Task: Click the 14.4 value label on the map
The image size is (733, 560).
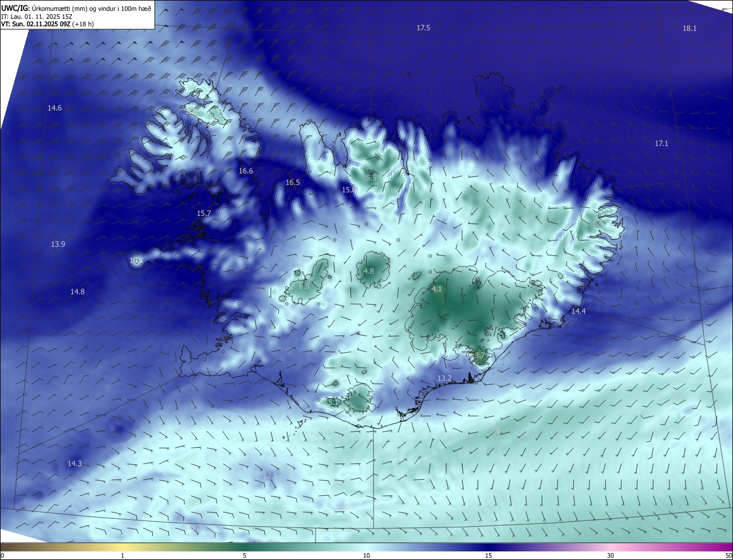Action: pyautogui.click(x=579, y=311)
